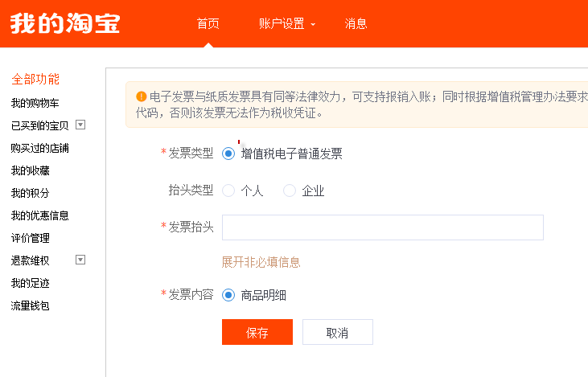Screen dimensions: 588x377
Task: Expand 展开非必填信息 link
Action: pos(261,262)
